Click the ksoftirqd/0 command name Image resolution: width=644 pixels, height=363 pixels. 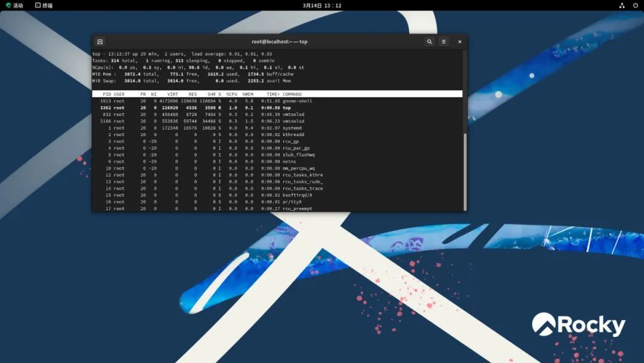pos(298,195)
